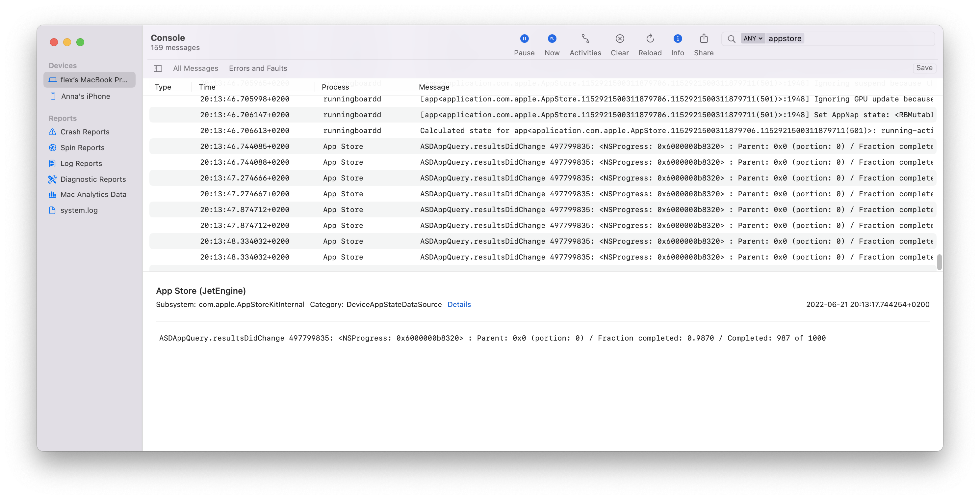Save the current search
Image resolution: width=980 pixels, height=500 pixels.
[x=924, y=68]
